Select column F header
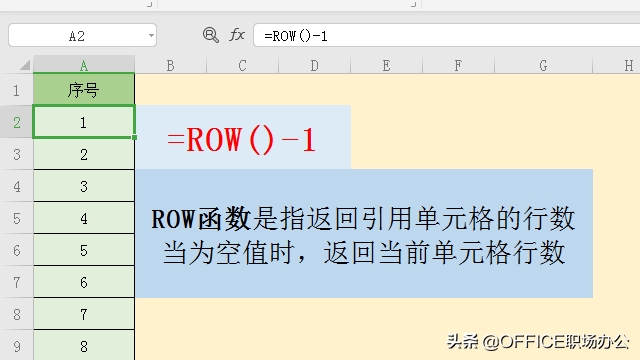The width and height of the screenshot is (640, 360). [458, 65]
